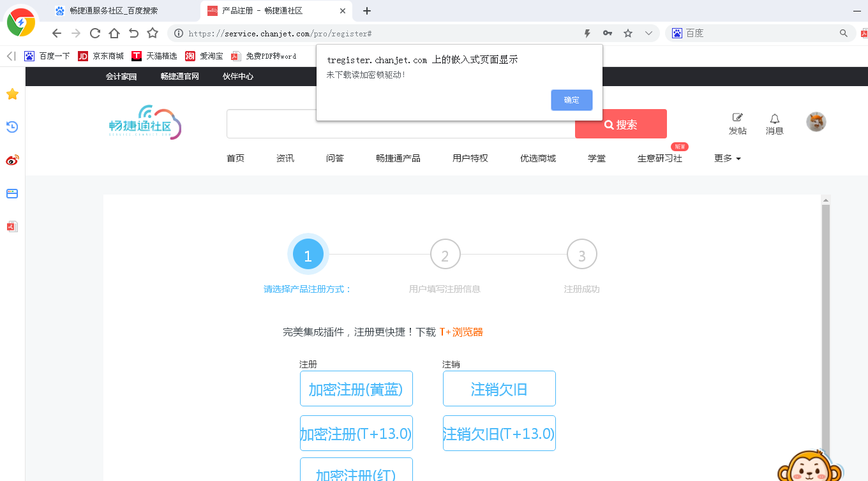The width and height of the screenshot is (868, 481).
Task: Open saved passwords key icon
Action: coord(608,33)
